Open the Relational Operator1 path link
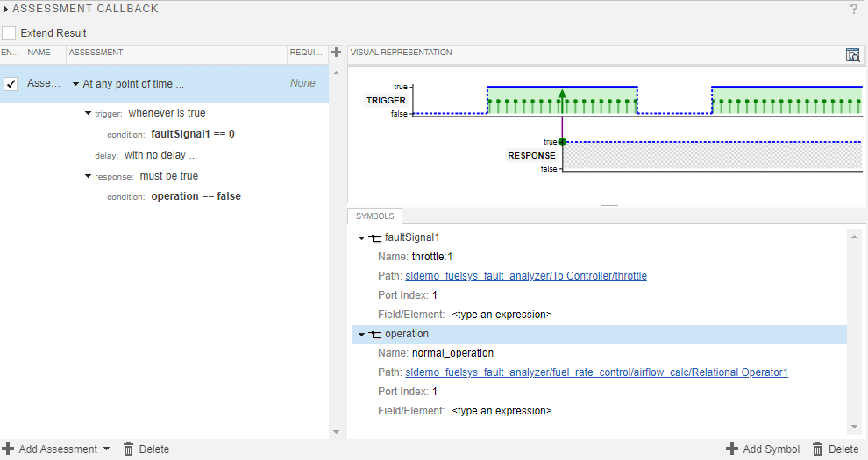Screen dimensions: 868x460 [596, 372]
